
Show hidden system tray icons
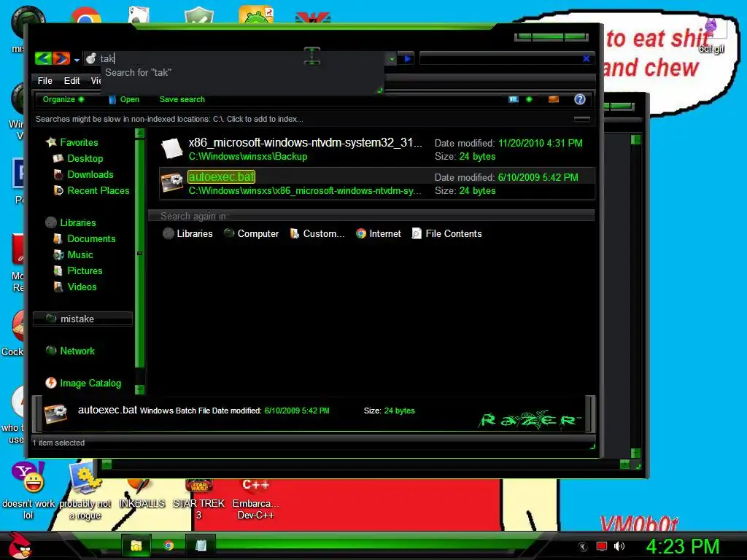(583, 547)
